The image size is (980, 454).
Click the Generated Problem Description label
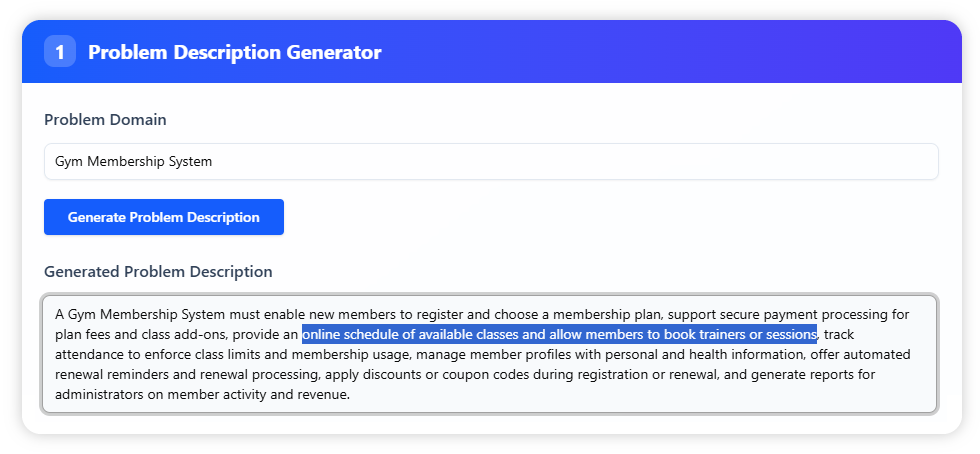point(158,271)
